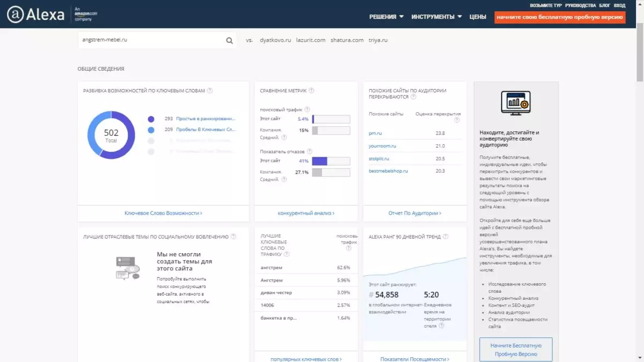
Task: Open help icon beside social engagement topics heading
Action: [x=233, y=237]
